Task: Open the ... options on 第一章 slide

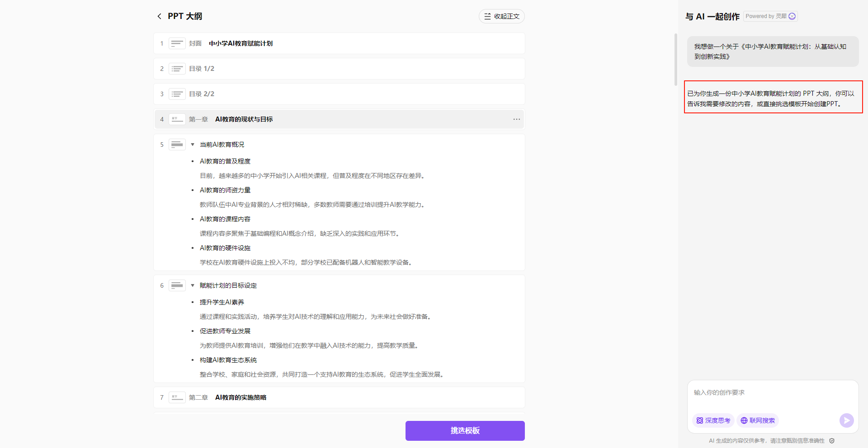Action: [517, 119]
